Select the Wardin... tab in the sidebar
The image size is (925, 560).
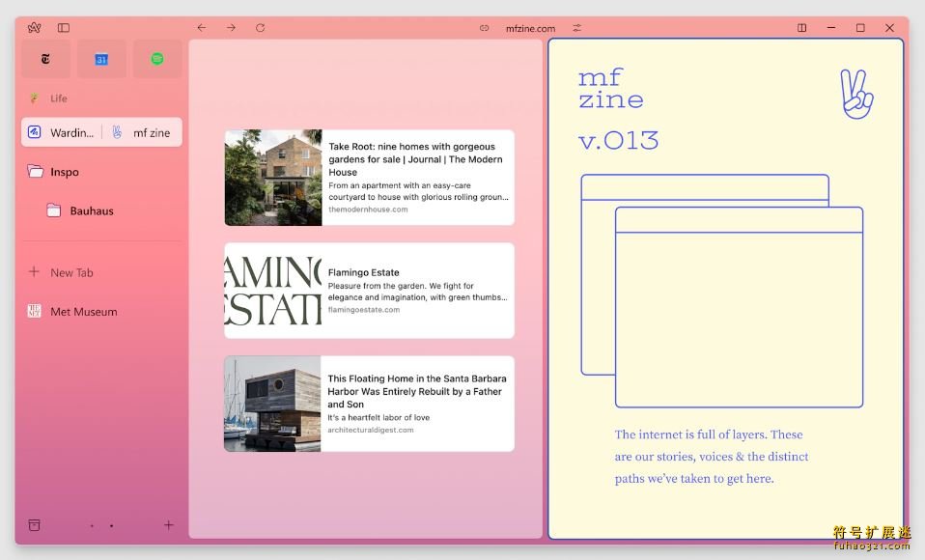pos(62,132)
